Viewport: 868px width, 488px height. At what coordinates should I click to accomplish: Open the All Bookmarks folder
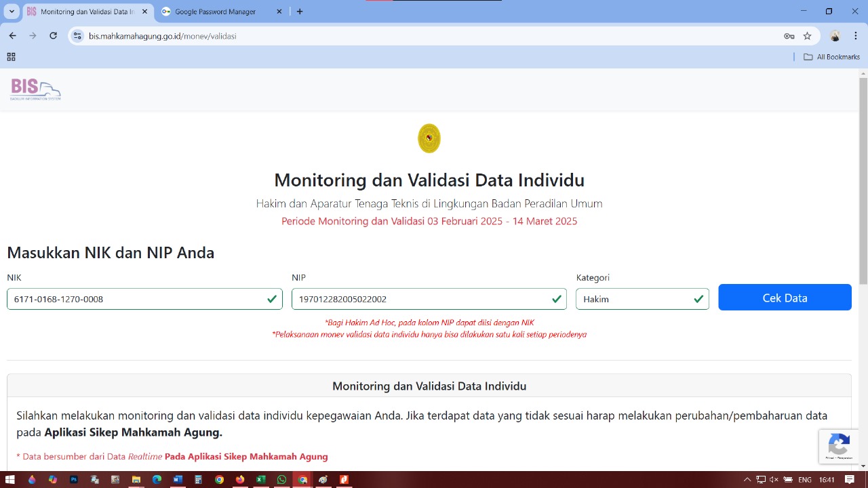(x=831, y=57)
